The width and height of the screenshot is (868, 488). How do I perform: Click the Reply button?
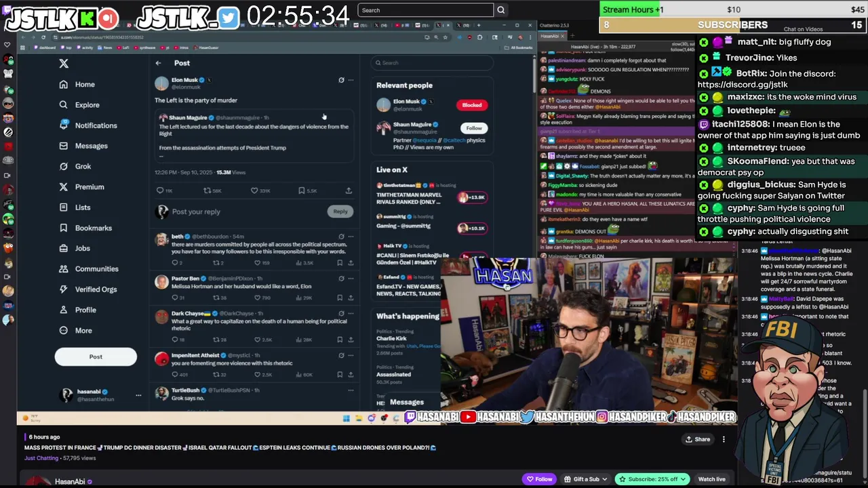[340, 211]
